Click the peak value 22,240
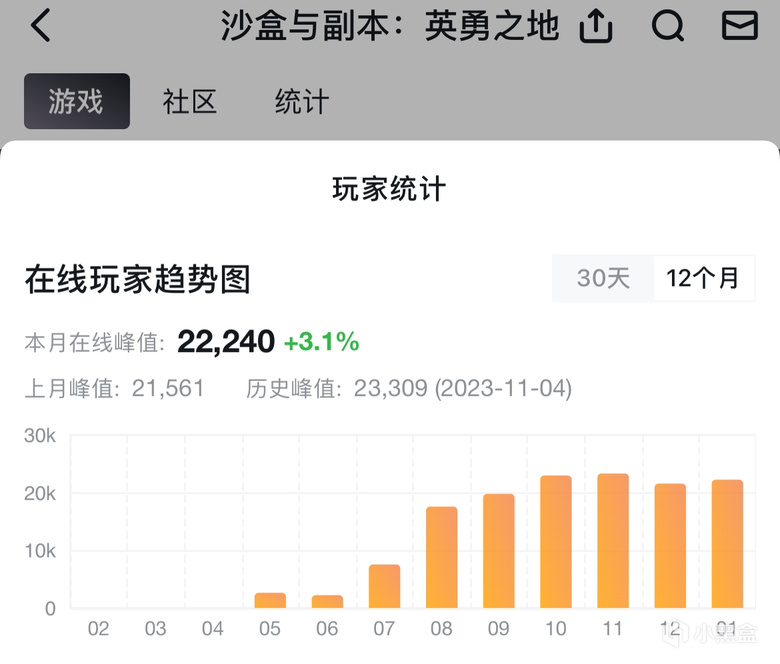 pos(226,342)
